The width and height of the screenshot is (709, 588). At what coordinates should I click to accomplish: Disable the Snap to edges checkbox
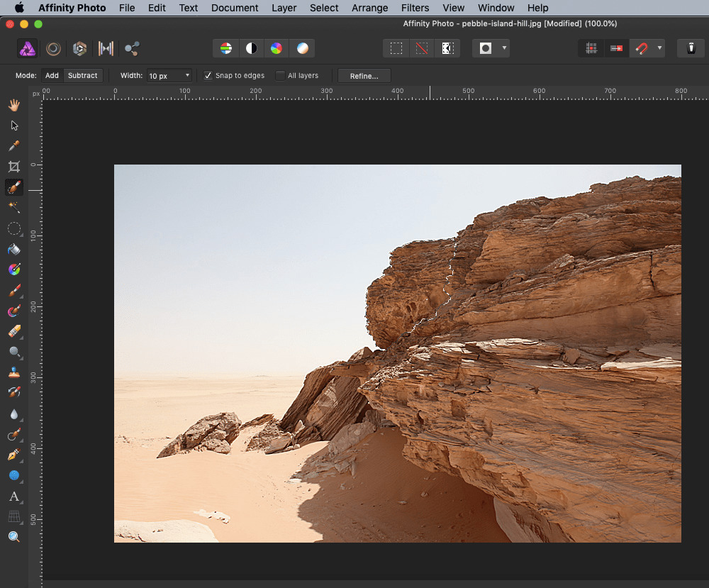coord(208,76)
